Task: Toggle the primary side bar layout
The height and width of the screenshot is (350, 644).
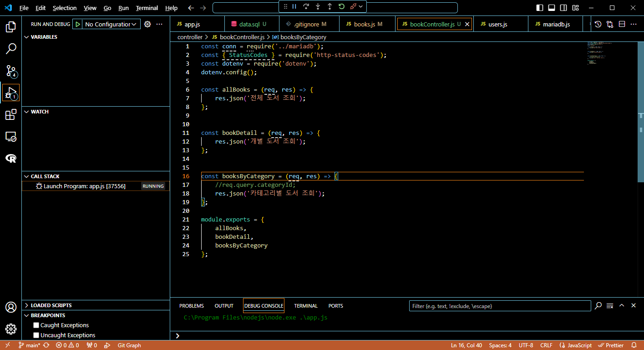Action: 540,8
